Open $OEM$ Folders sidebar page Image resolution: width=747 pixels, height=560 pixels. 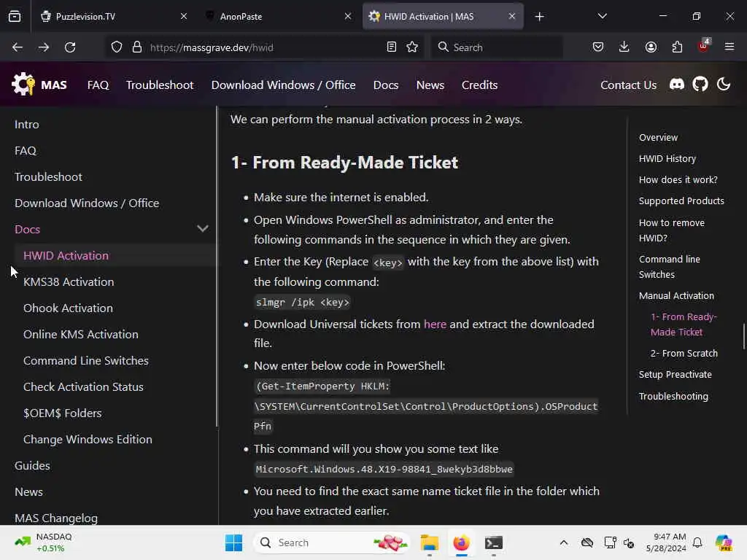pyautogui.click(x=63, y=413)
